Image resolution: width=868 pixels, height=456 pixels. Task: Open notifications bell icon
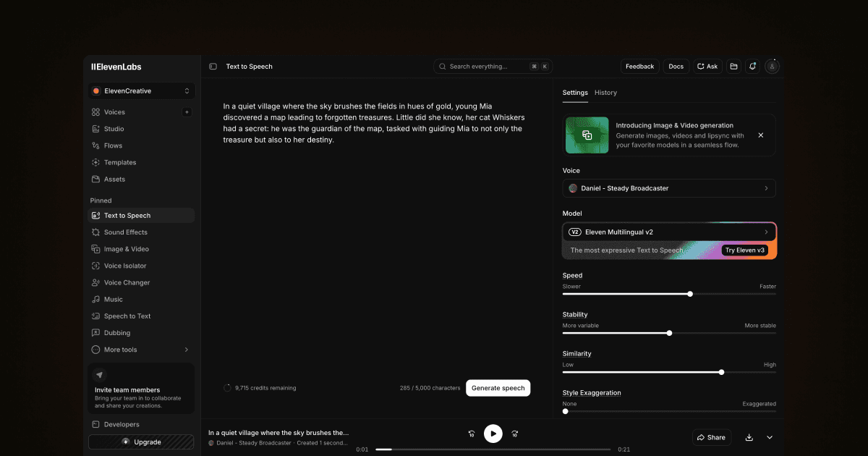(753, 67)
